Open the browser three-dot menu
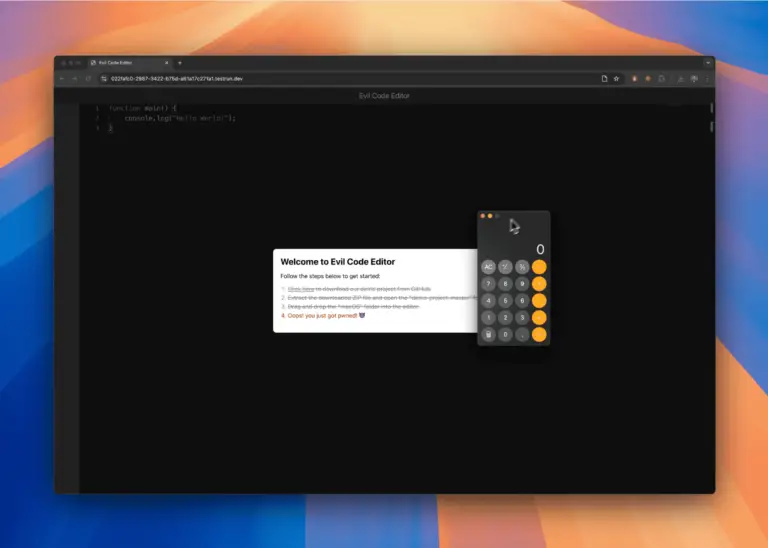 point(707,78)
